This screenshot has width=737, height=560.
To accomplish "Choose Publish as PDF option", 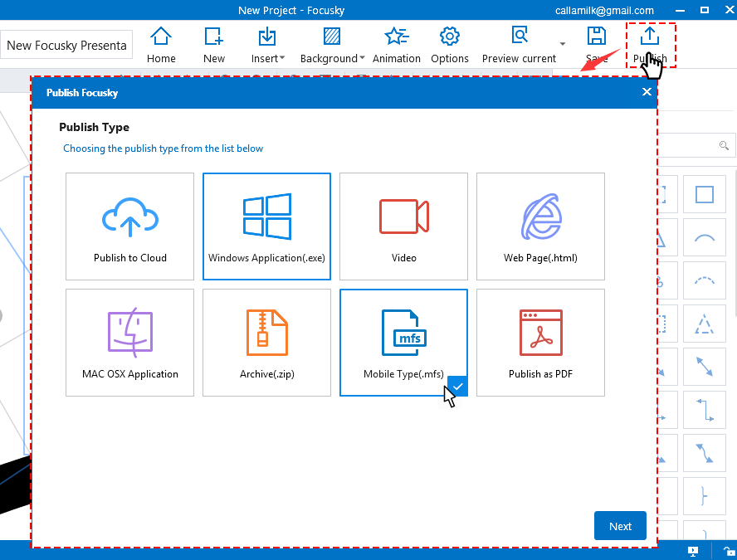I will tap(540, 343).
